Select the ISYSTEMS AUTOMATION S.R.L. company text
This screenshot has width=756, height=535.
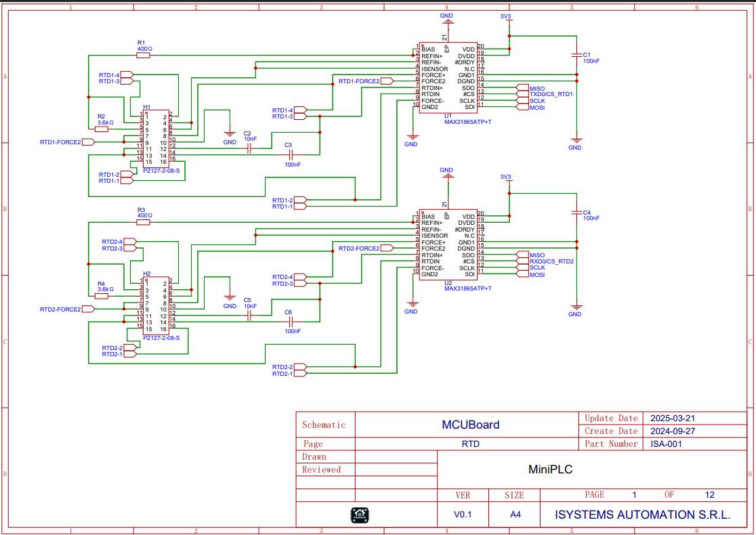[x=642, y=515]
